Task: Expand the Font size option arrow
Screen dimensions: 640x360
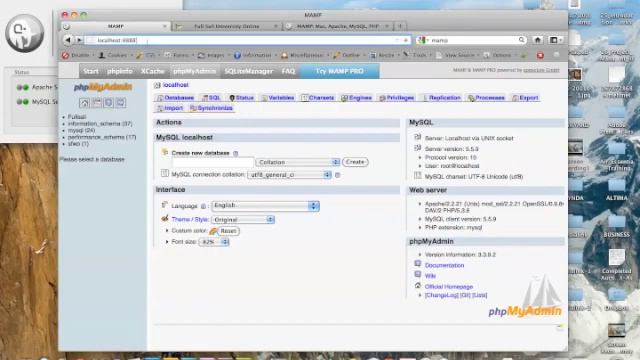Action: [x=167, y=242]
